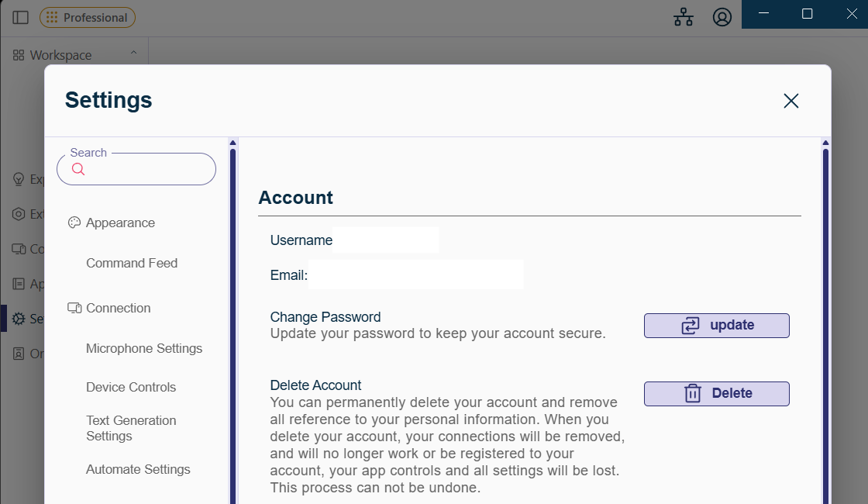The image size is (868, 504).
Task: Click the Account pane scroll-up arrow
Action: (825, 143)
